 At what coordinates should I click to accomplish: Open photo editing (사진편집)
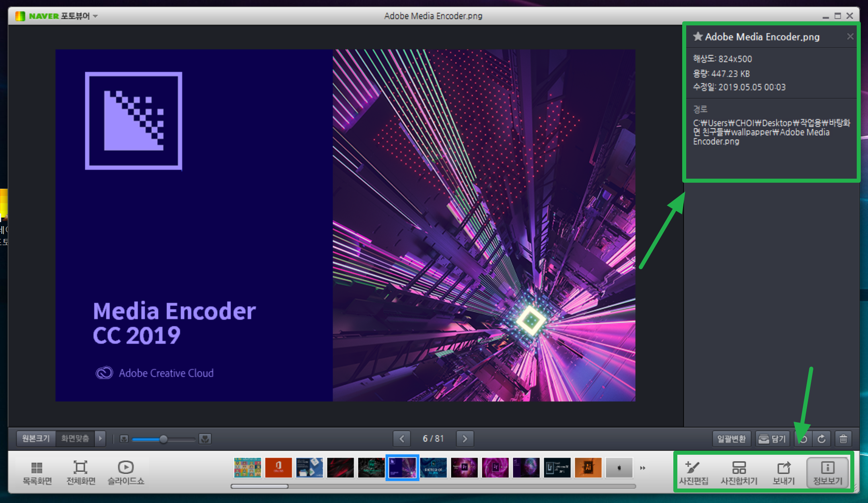[693, 472]
